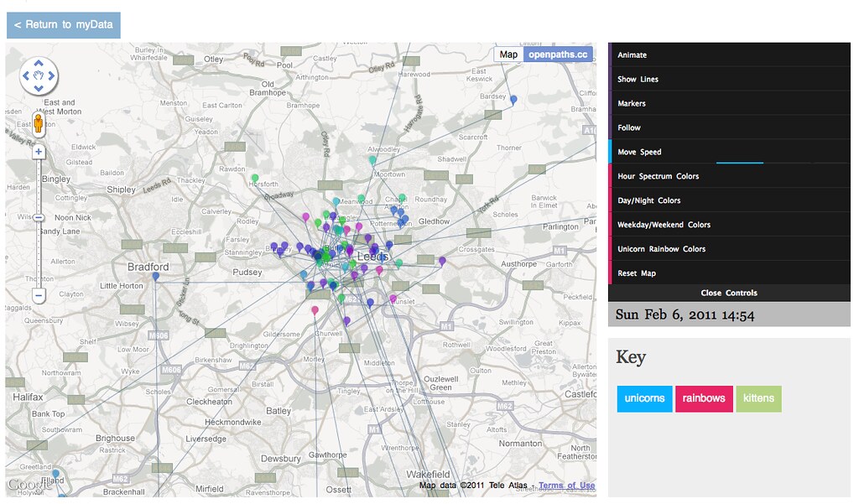Apply Hour Spectrum Colors
859x504 pixels.
[729, 176]
